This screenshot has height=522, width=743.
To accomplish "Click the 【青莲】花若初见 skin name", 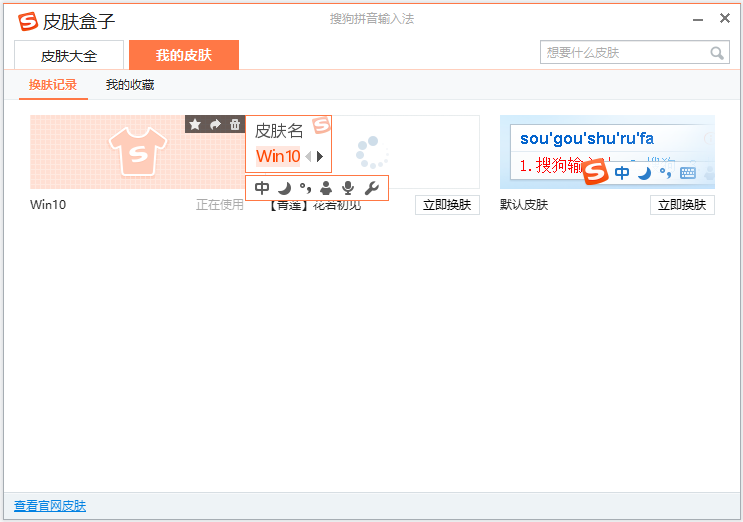I will [315, 206].
